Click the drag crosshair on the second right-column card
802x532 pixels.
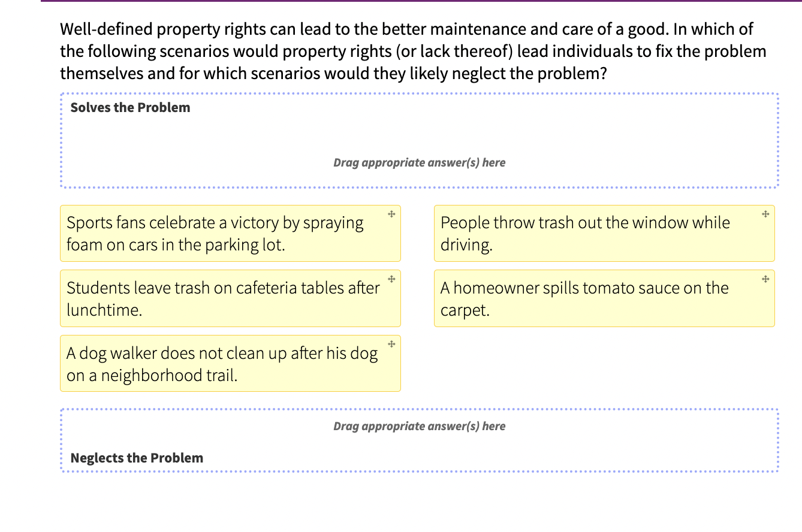[765, 279]
